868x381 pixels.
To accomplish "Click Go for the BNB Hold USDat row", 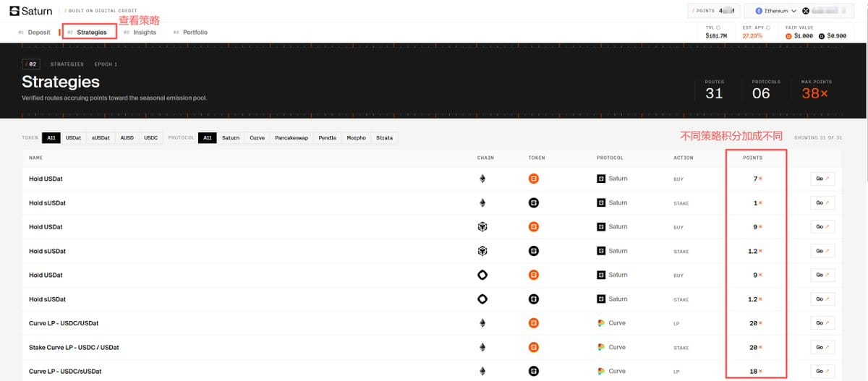I will pyautogui.click(x=822, y=227).
